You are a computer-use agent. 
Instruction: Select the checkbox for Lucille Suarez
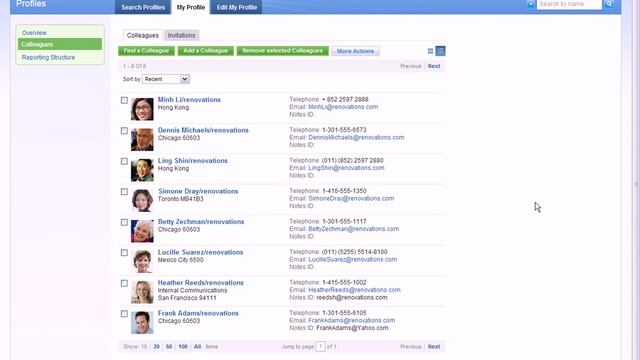(124, 253)
